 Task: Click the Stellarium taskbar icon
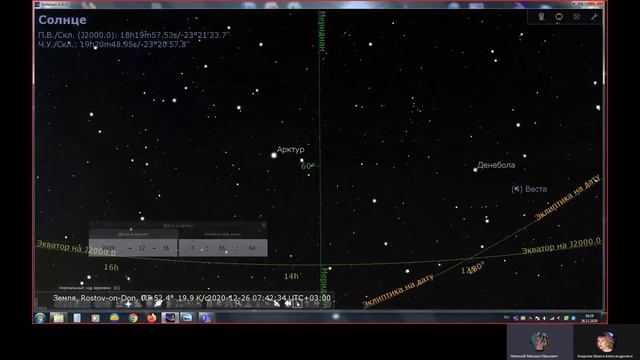pyautogui.click(x=170, y=318)
